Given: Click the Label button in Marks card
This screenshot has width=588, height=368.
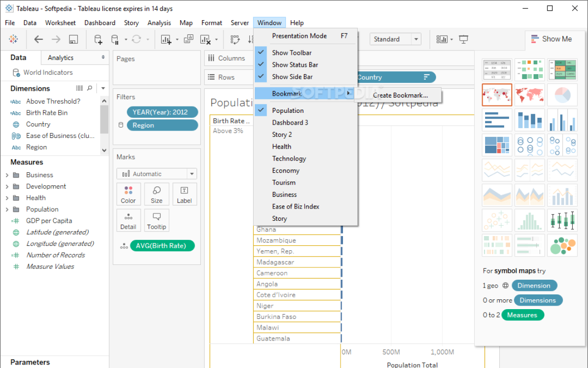Looking at the screenshot, I should [185, 194].
